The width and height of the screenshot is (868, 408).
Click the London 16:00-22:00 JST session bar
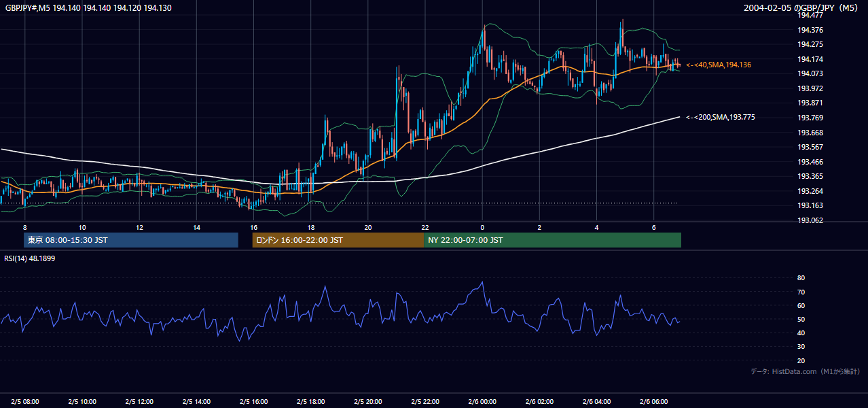point(338,240)
